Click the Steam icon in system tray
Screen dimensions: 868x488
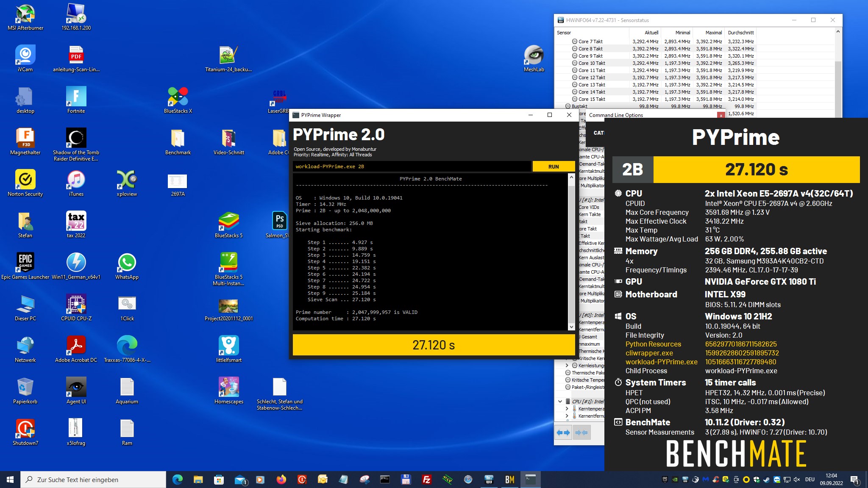pyautogui.click(x=766, y=480)
